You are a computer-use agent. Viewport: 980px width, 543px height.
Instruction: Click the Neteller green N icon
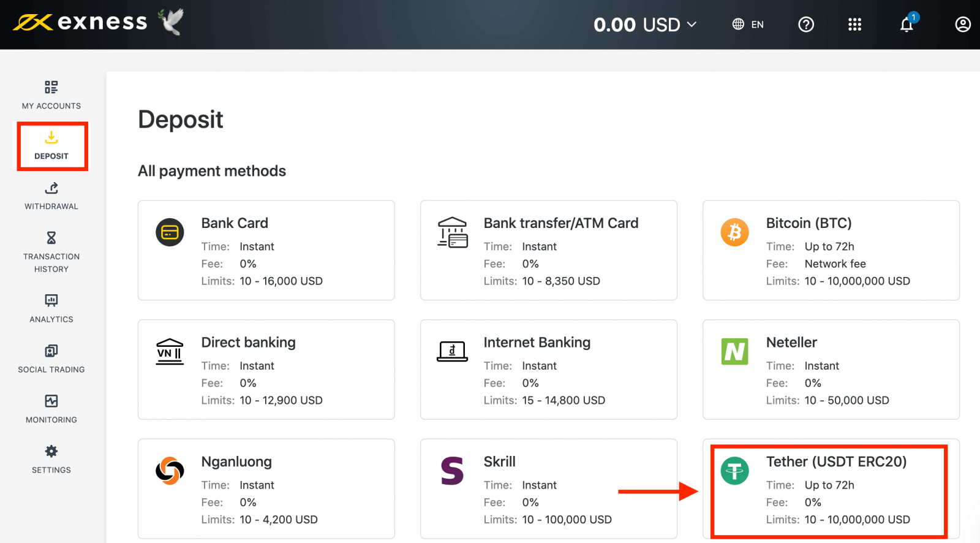[734, 352]
